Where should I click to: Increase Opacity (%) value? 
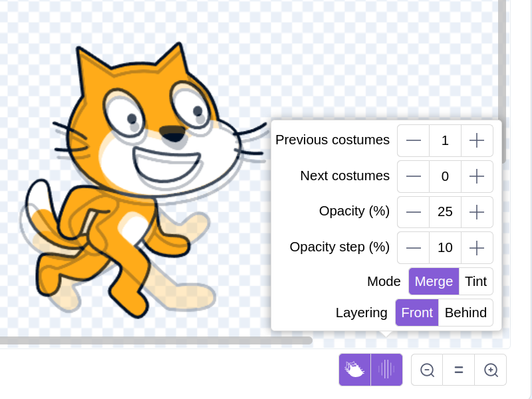[x=477, y=212]
